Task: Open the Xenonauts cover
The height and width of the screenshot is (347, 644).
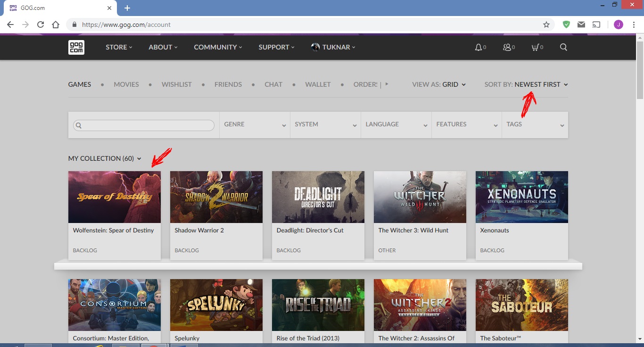Action: pos(522,197)
